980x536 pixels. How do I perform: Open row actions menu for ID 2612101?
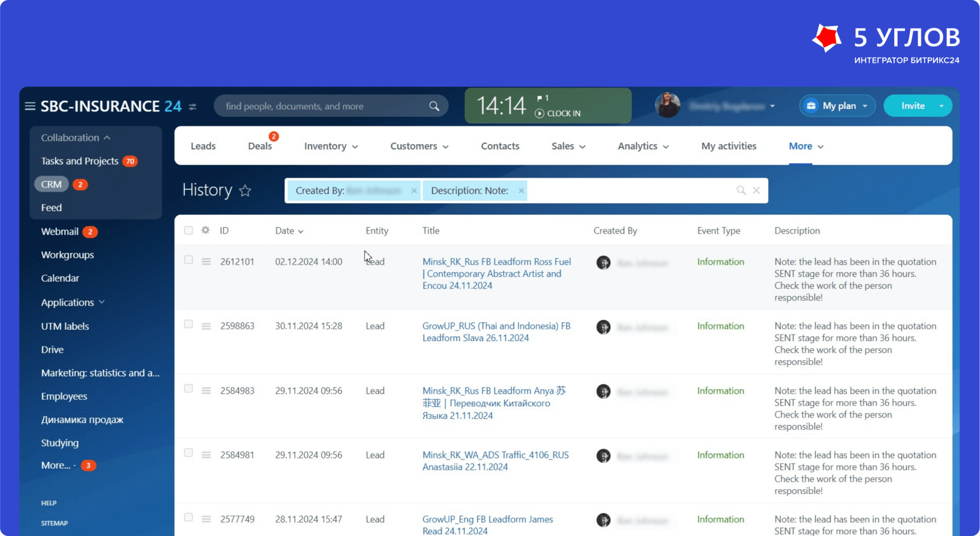pos(206,262)
